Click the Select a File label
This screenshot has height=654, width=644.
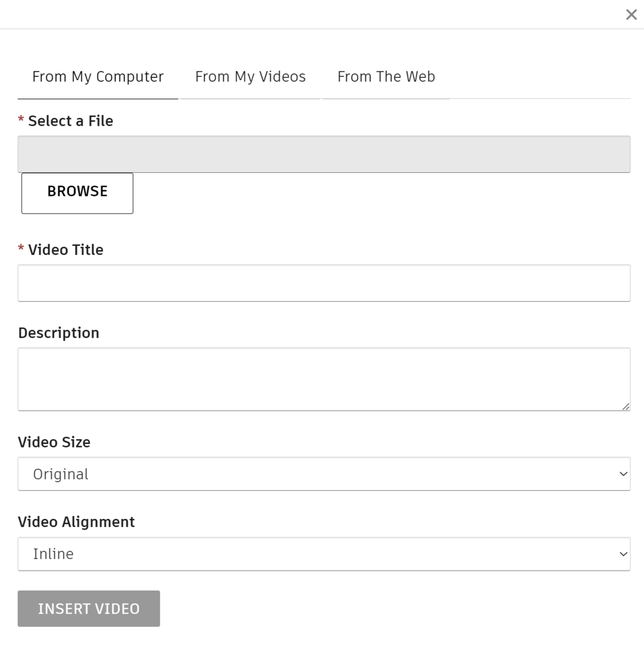70,121
